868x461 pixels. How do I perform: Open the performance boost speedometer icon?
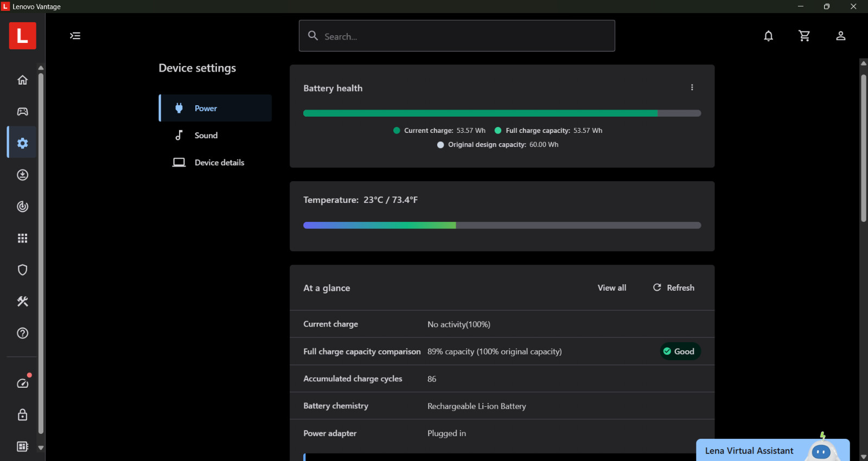(23, 383)
